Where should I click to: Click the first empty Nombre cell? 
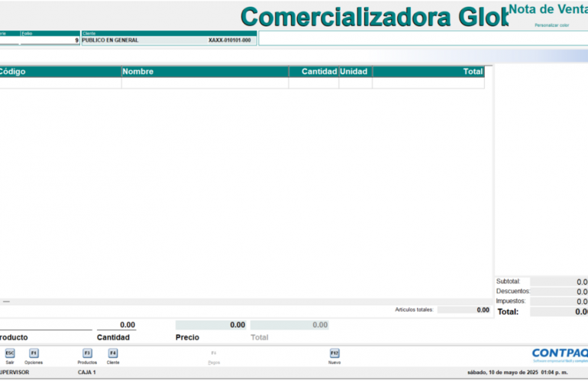(205, 83)
